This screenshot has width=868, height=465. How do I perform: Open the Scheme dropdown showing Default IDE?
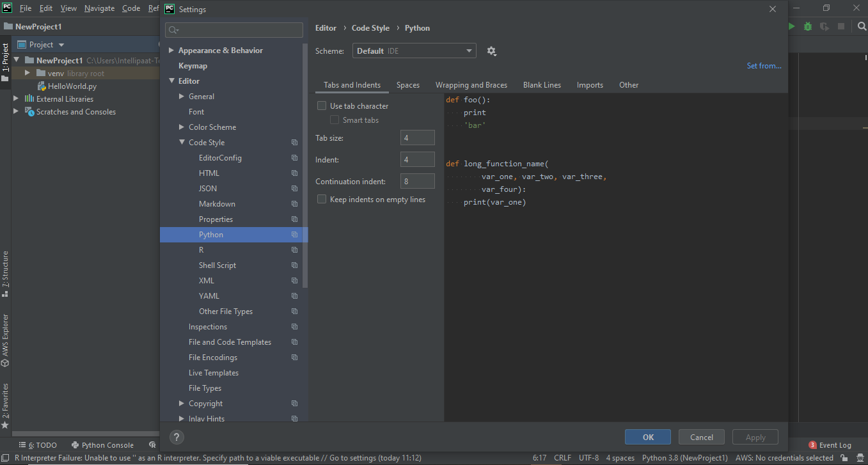click(414, 50)
